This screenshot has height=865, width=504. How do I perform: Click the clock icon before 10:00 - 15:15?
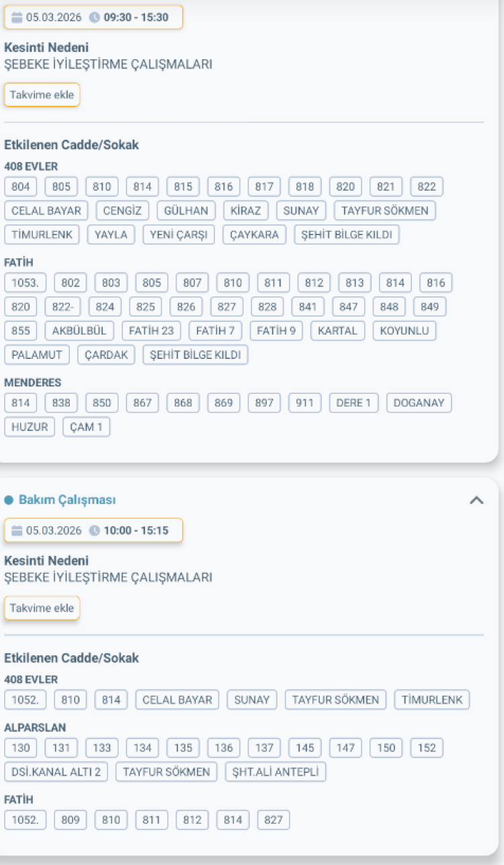click(95, 531)
